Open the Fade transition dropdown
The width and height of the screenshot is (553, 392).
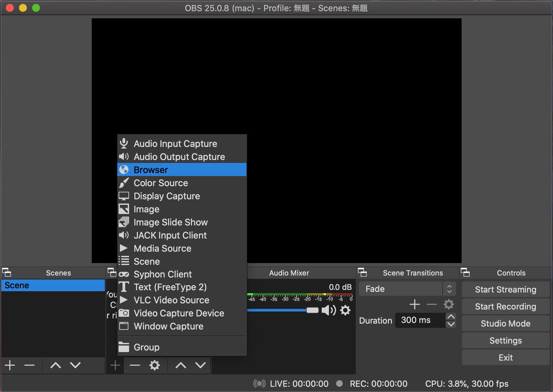pyautogui.click(x=408, y=289)
